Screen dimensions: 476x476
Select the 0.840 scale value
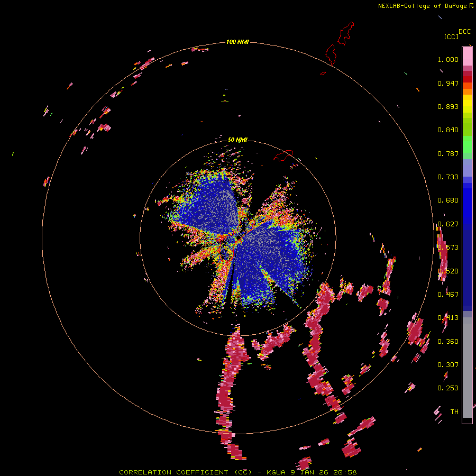click(448, 130)
